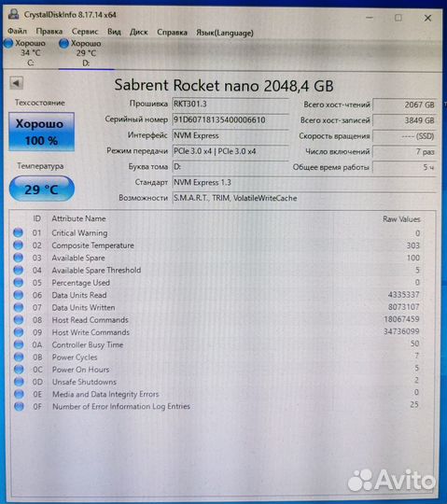Click status dot for Number of Error Information Log Entries

click(x=19, y=407)
